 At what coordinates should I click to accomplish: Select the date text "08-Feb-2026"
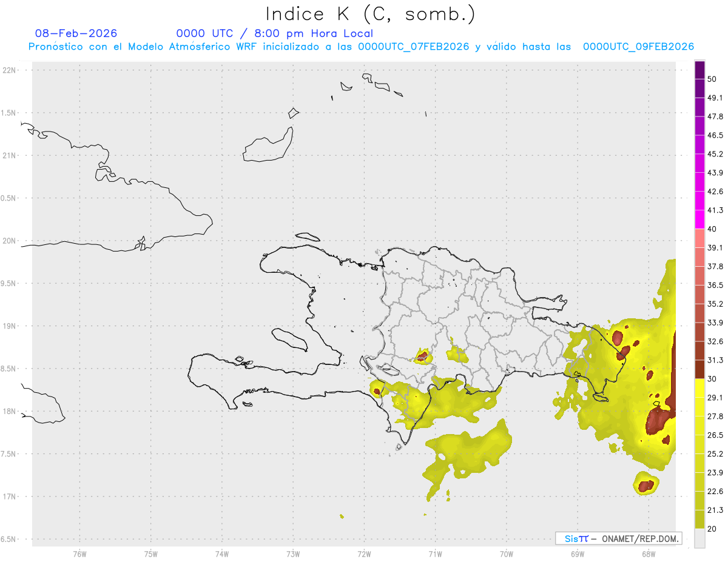pos(76,33)
